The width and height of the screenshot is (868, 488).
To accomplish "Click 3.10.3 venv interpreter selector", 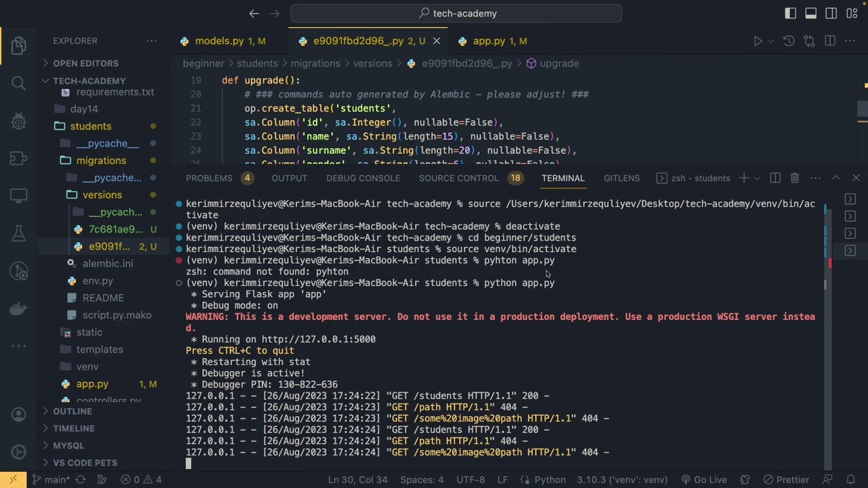I will pyautogui.click(x=623, y=479).
